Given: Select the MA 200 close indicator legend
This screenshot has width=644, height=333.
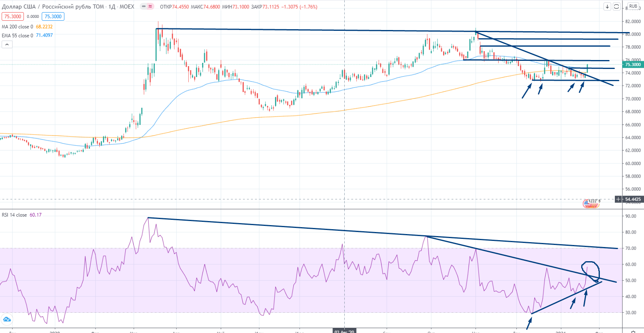Looking at the screenshot, I should click(17, 27).
